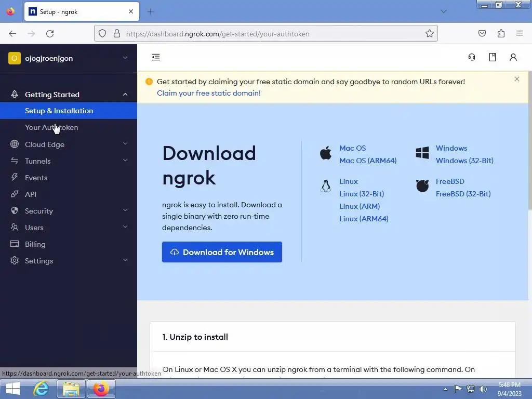532x399 pixels.
Task: Click the Mac OS (ARM64) download link
Action: [368, 161]
